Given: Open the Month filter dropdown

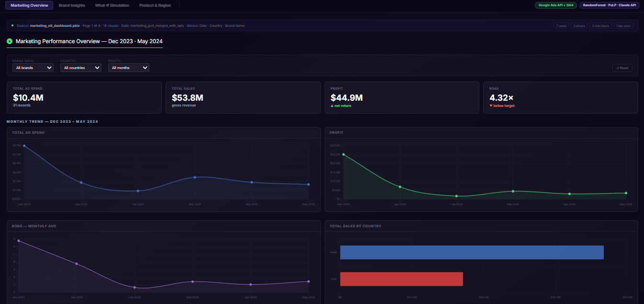Looking at the screenshot, I should (x=129, y=68).
